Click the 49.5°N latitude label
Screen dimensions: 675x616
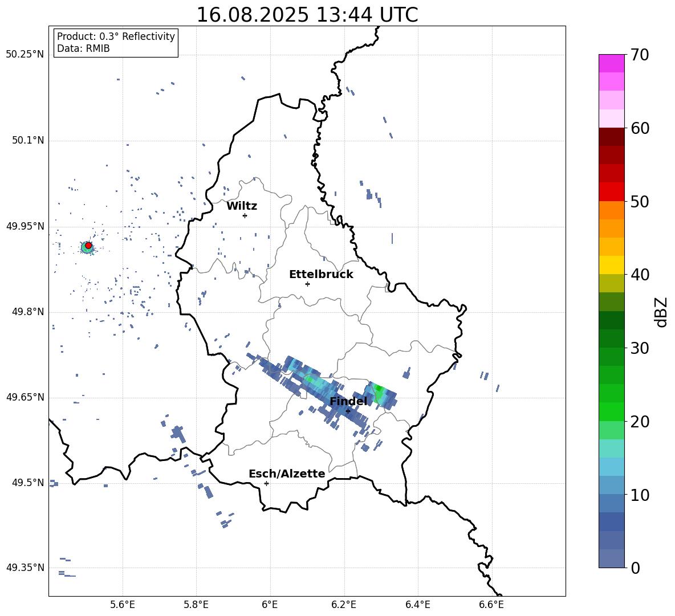coord(28,483)
